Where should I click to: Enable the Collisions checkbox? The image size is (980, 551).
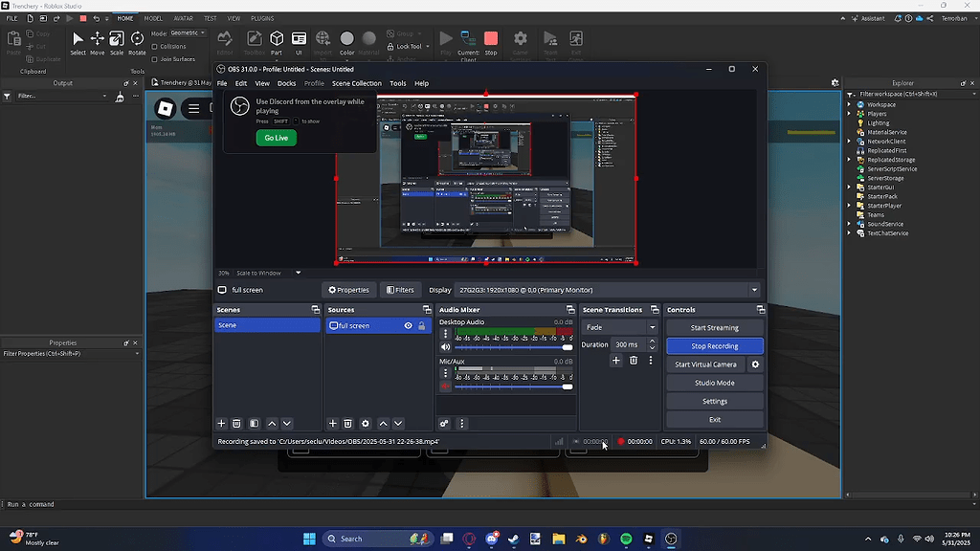pos(154,47)
